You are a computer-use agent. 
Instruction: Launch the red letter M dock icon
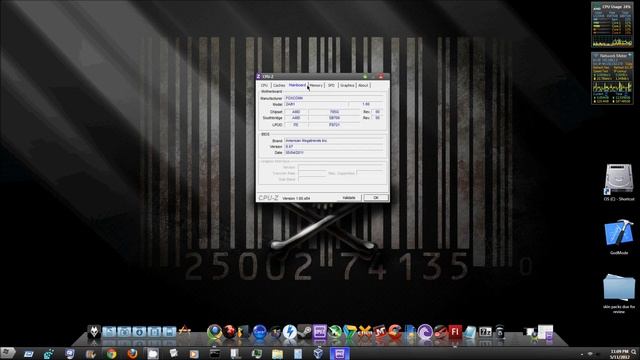pyautogui.click(x=380, y=332)
